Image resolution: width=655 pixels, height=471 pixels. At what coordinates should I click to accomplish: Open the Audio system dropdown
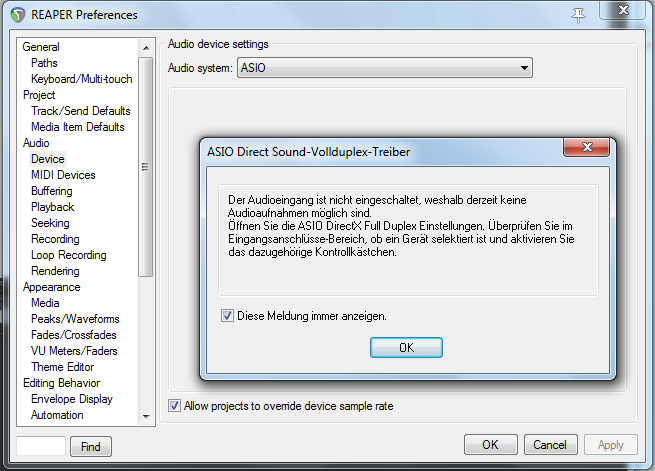tap(385, 68)
